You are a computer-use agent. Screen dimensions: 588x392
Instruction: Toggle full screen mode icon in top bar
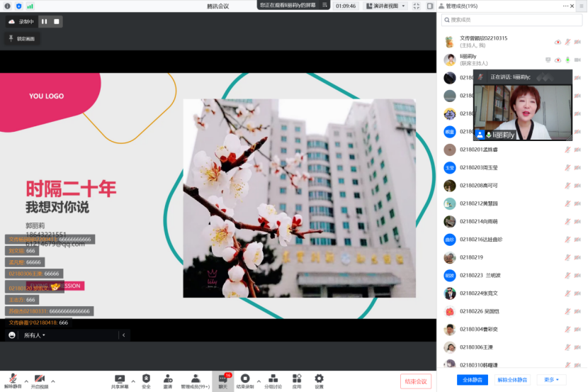pos(417,6)
